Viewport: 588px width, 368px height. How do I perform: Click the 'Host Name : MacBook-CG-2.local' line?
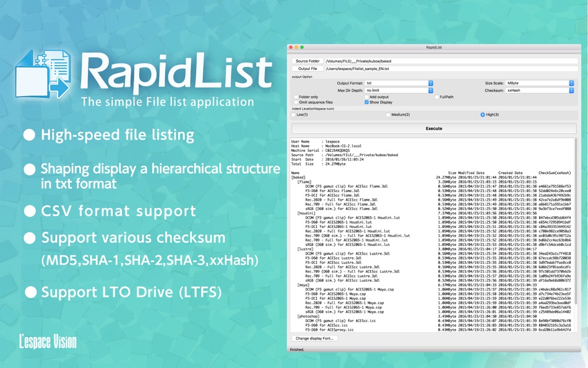coord(326,146)
